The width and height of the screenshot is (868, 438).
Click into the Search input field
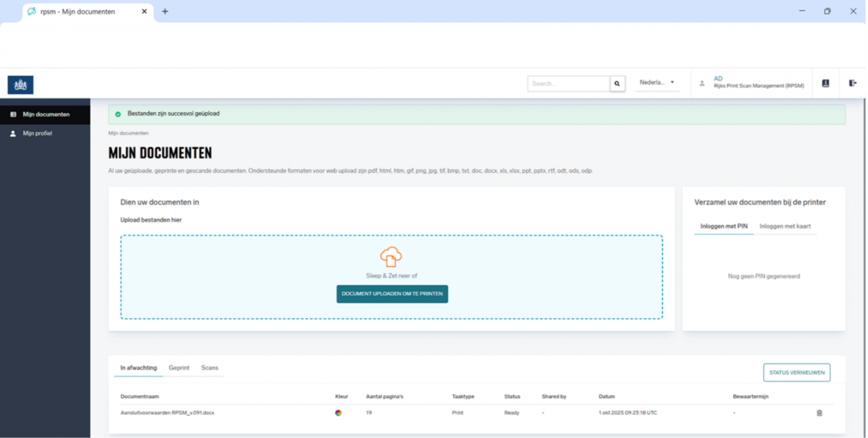568,83
